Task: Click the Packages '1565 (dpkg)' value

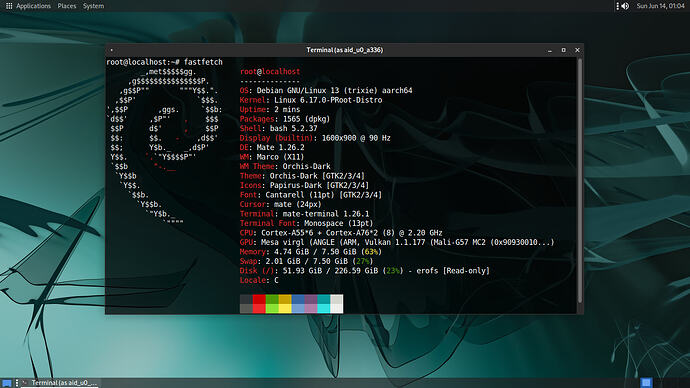Action: (x=306, y=119)
